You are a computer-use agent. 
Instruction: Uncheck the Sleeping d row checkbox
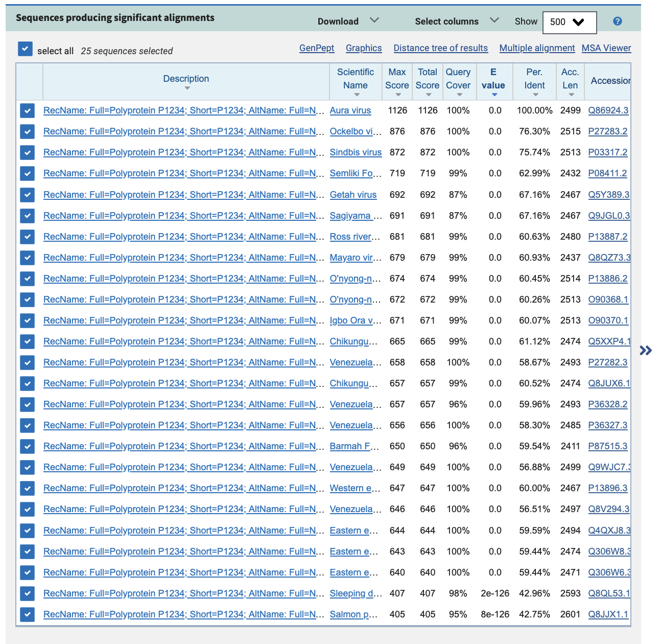click(x=27, y=593)
